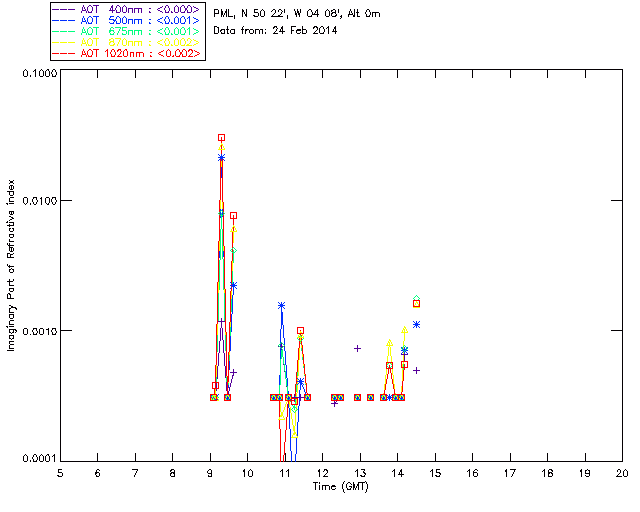
Task: Click the 0.0001 y-axis tick label
Action: pos(39,459)
